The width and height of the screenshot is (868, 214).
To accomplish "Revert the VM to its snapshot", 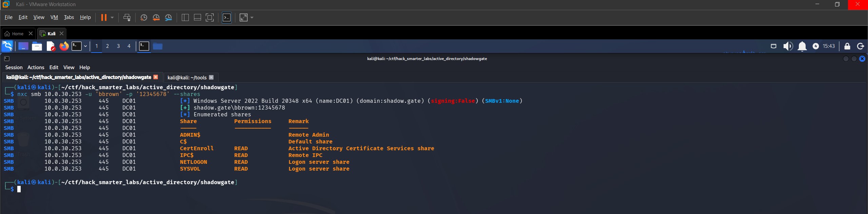I will tap(156, 17).
